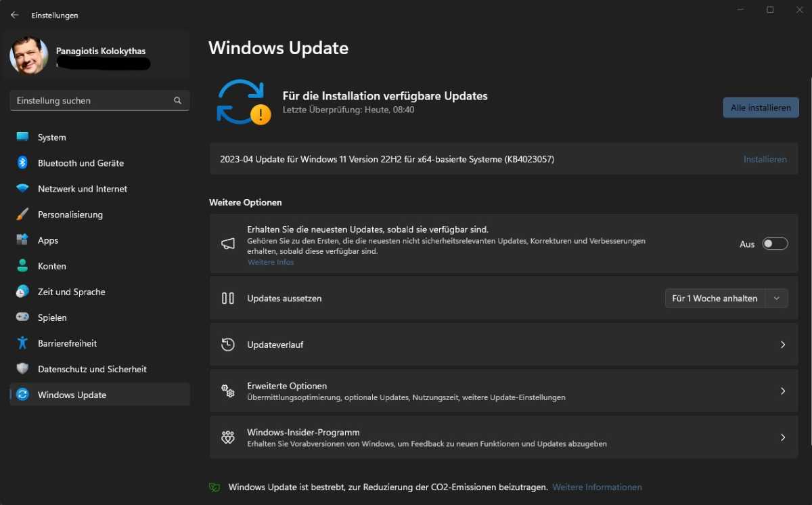This screenshot has width=812, height=505.
Task: Open the Spielen section
Action: click(99, 317)
